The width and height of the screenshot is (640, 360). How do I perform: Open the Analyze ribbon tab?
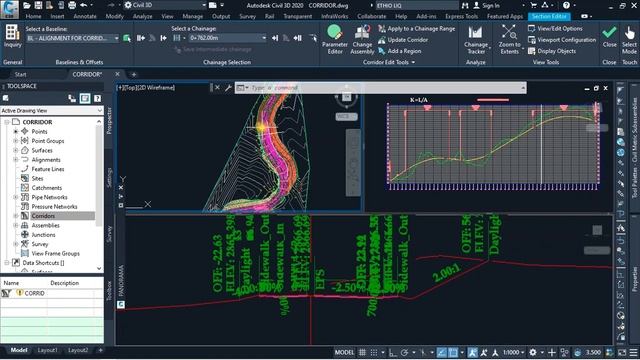(142, 16)
